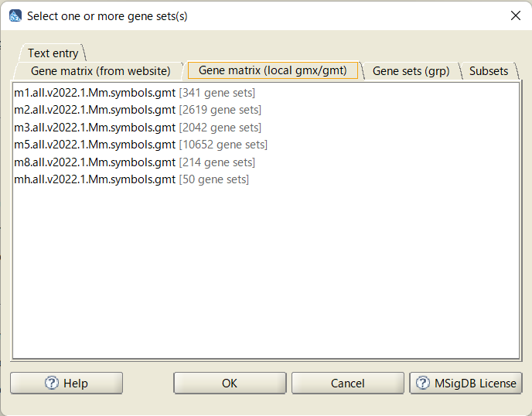Pick the m5.all.v2022.1.Mm.symbols.gmt entry
This screenshot has width=532, height=416.
point(141,145)
